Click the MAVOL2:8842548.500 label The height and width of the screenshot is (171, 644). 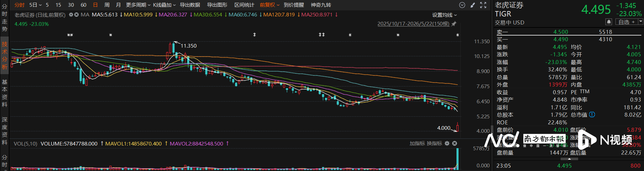(x=196, y=144)
